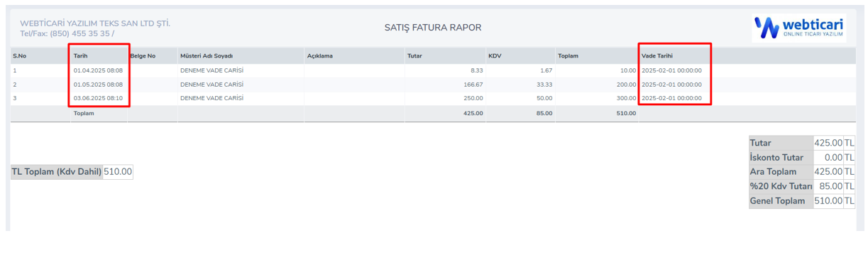Click the webticari logo image
Image resolution: width=868 pixels, height=268 pixels.
pos(798,28)
